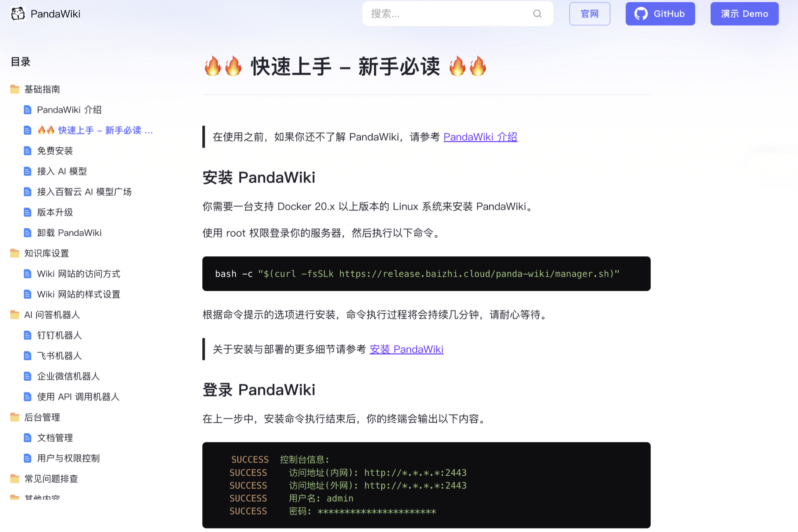Click the search magnifier icon

point(537,14)
